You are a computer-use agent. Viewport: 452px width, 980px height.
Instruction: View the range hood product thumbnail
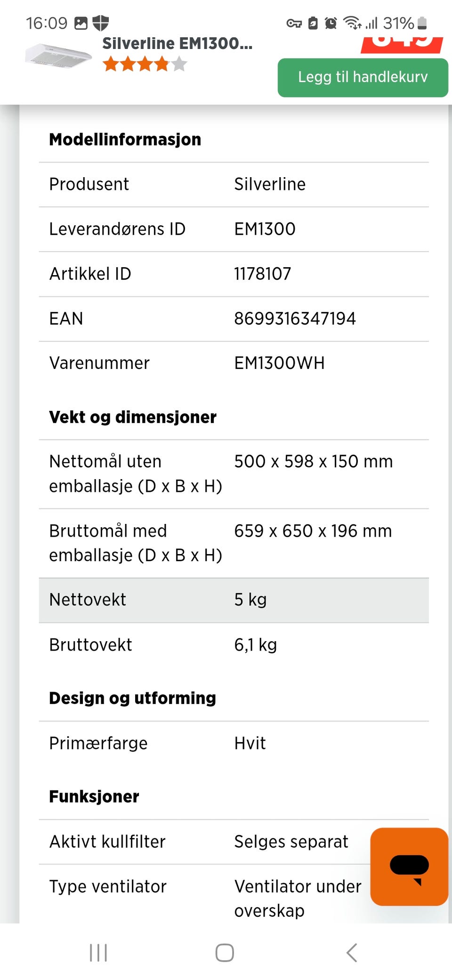58,55
